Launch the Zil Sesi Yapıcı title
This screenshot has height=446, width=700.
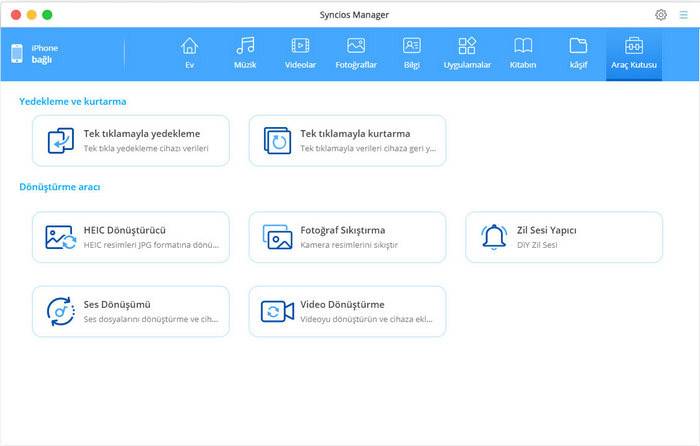tap(546, 230)
